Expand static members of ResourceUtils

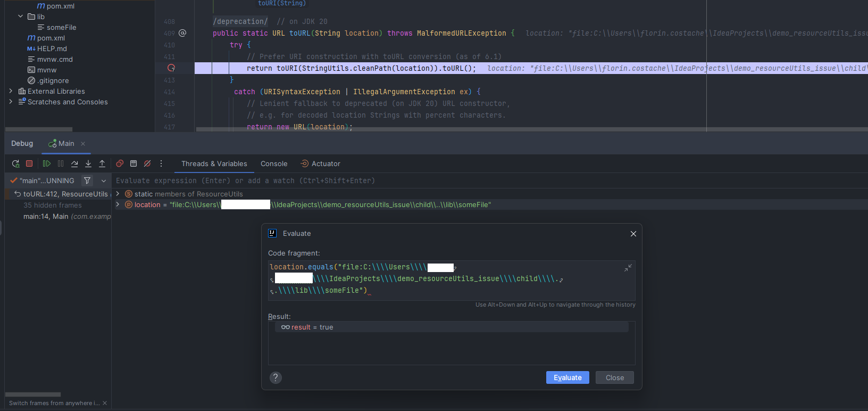118,194
